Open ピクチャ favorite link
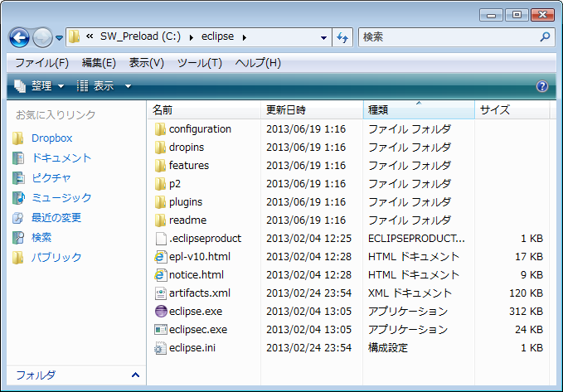 click(51, 177)
